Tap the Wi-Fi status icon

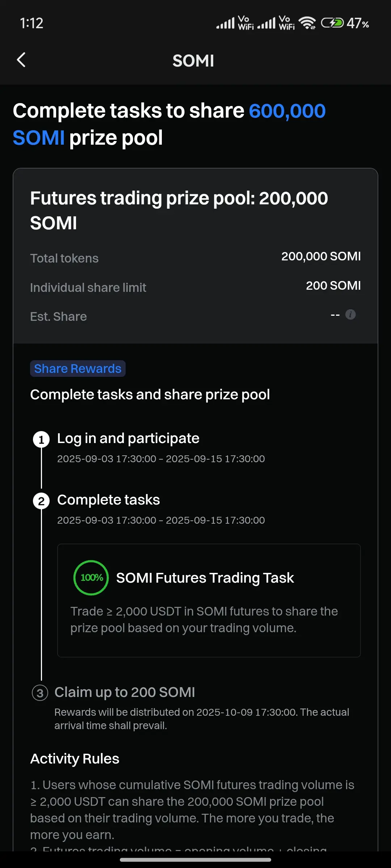307,23
